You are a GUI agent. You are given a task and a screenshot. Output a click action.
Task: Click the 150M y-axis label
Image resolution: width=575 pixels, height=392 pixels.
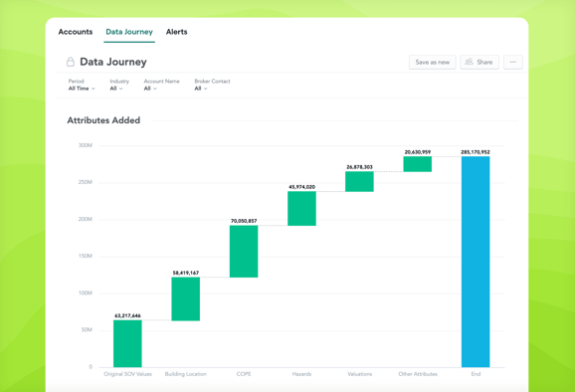(x=86, y=256)
